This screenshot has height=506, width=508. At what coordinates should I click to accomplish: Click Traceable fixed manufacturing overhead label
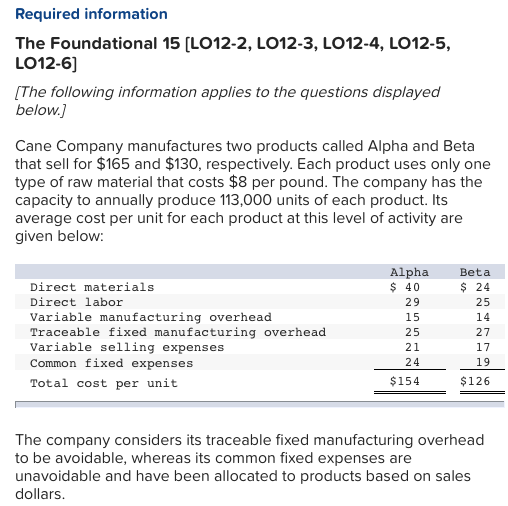tap(178, 332)
